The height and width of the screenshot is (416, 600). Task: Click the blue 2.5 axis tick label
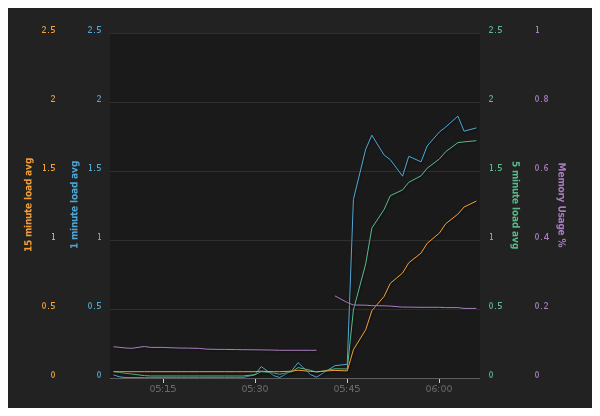(95, 30)
